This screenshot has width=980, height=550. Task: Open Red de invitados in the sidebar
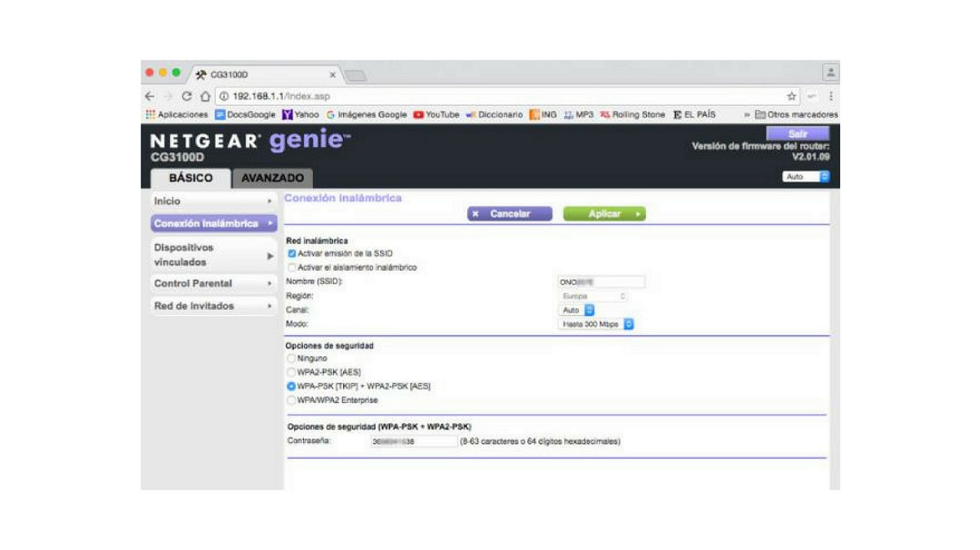pyautogui.click(x=213, y=306)
